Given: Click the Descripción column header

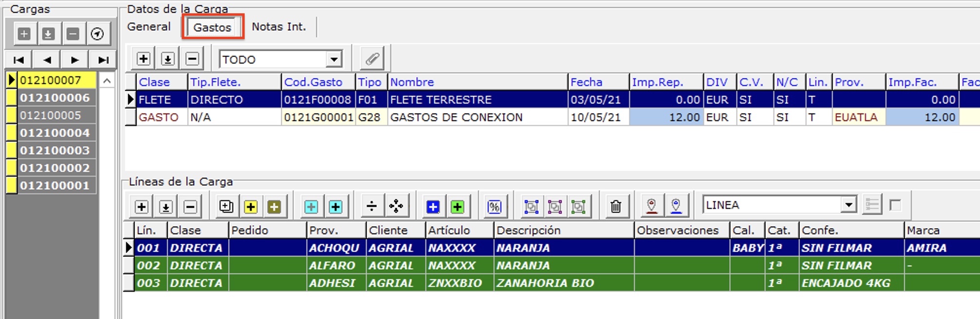Looking at the screenshot, I should (563, 230).
